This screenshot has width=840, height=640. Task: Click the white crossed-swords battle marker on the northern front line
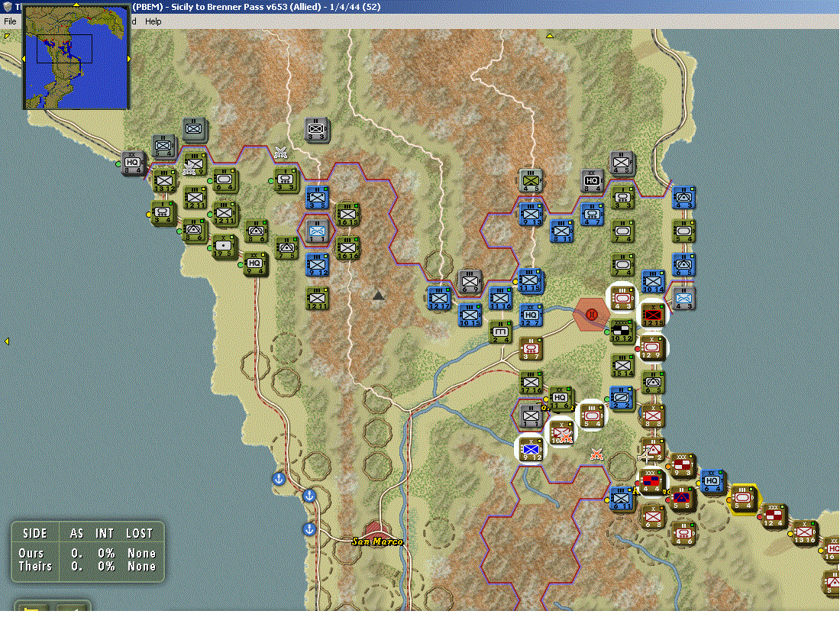tap(280, 153)
